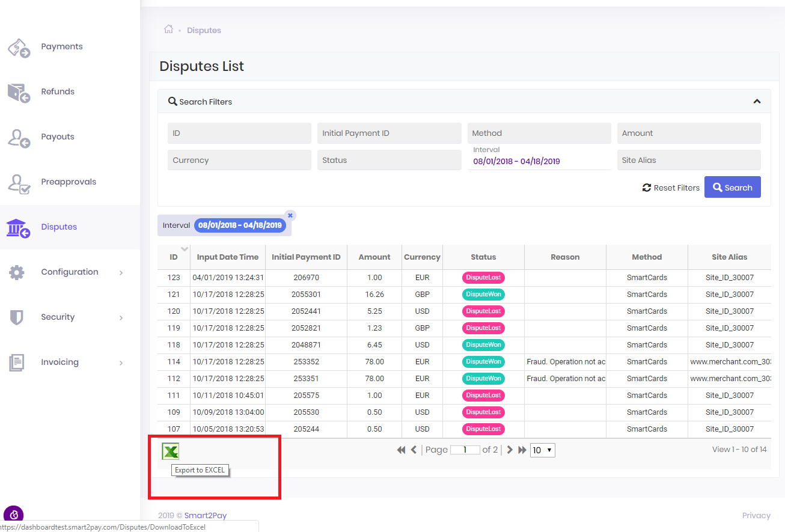
Task: Focus the Site Alias filter field
Action: (689, 161)
